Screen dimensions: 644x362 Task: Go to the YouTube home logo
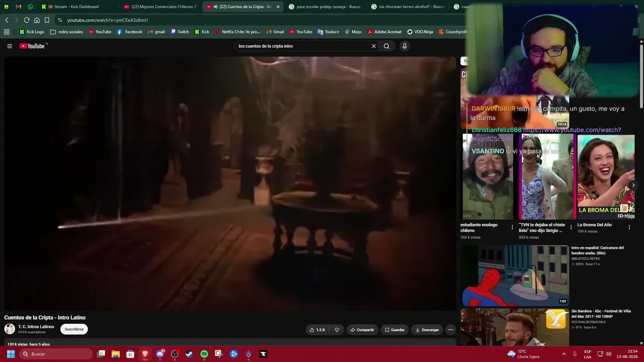[33, 46]
